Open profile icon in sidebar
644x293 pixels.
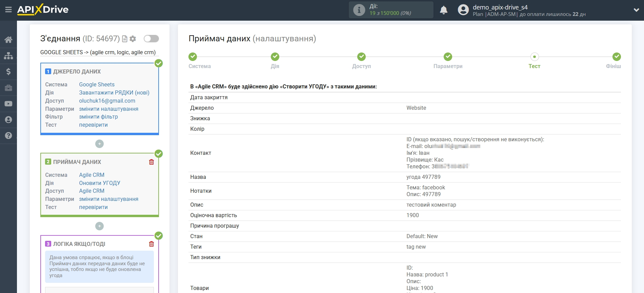coord(8,120)
